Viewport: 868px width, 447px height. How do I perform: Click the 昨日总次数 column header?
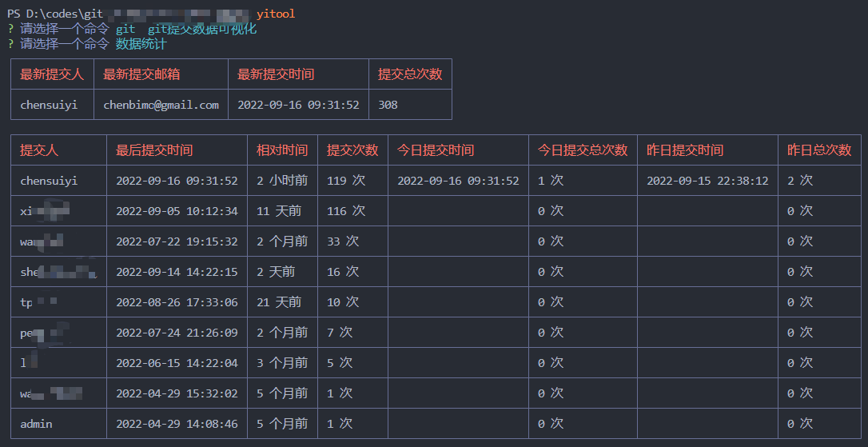pos(819,150)
